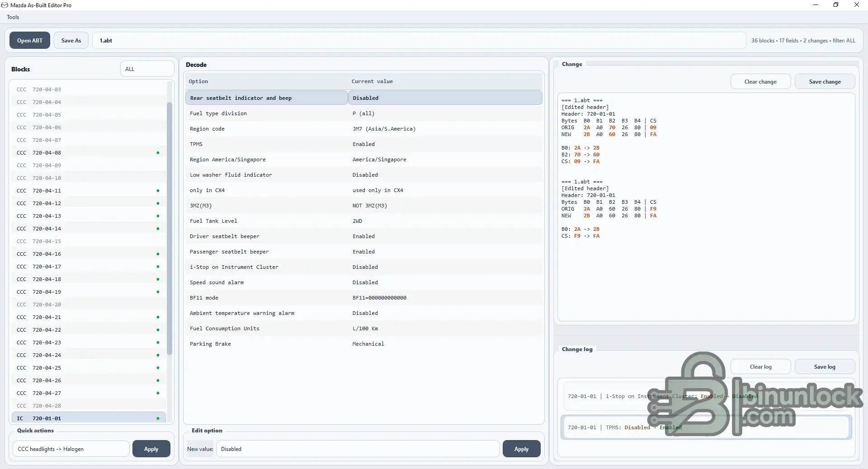Select Ambient temperature warning alarm row

(363, 313)
